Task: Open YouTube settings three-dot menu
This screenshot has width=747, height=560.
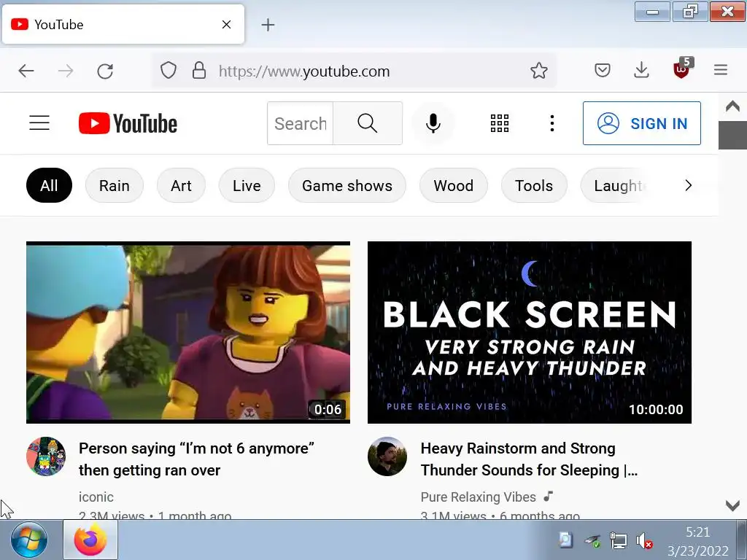Action: click(552, 123)
